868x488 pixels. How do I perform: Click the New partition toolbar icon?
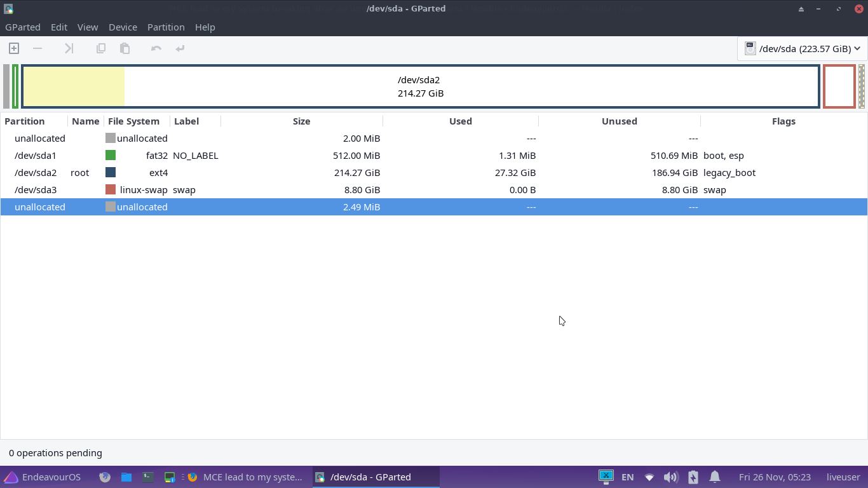[14, 48]
